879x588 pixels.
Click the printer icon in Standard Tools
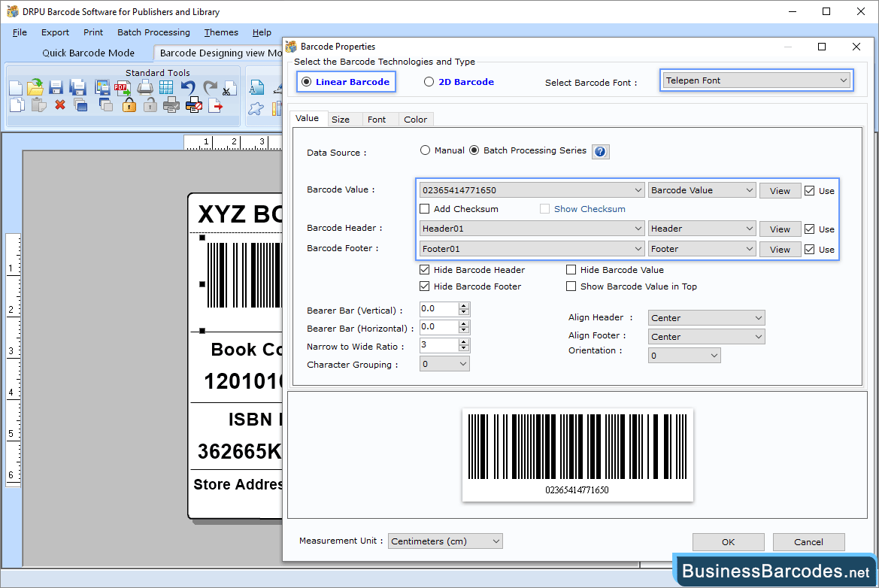click(x=145, y=87)
